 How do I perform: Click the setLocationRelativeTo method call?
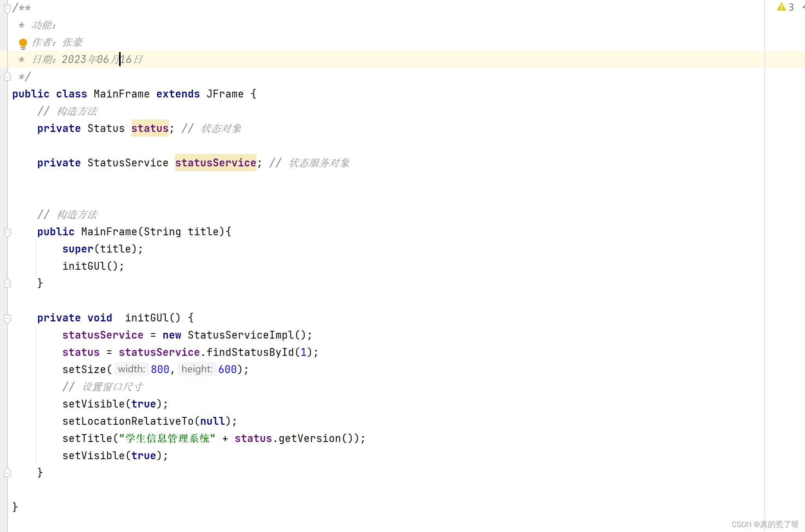pos(128,421)
